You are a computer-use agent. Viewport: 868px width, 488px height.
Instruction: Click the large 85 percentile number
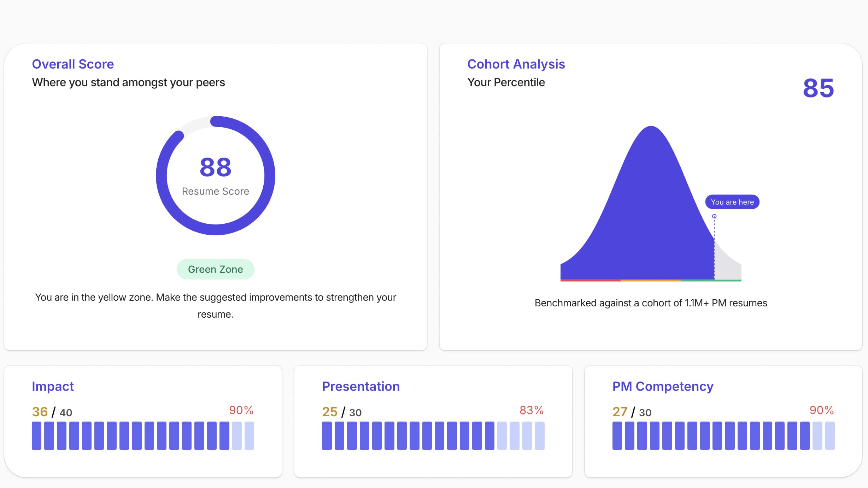click(x=817, y=89)
